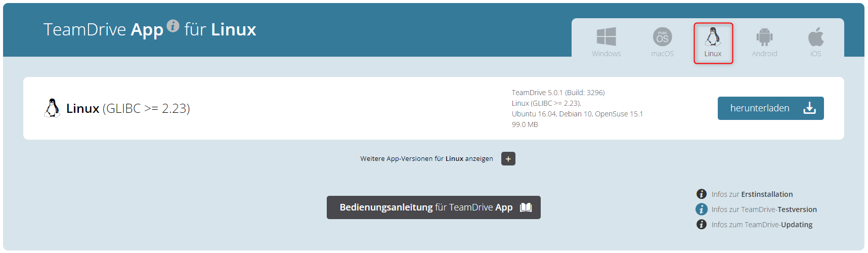Click the Tux penguin beside Linux GLIBC
The width and height of the screenshot is (868, 253).
click(x=52, y=108)
